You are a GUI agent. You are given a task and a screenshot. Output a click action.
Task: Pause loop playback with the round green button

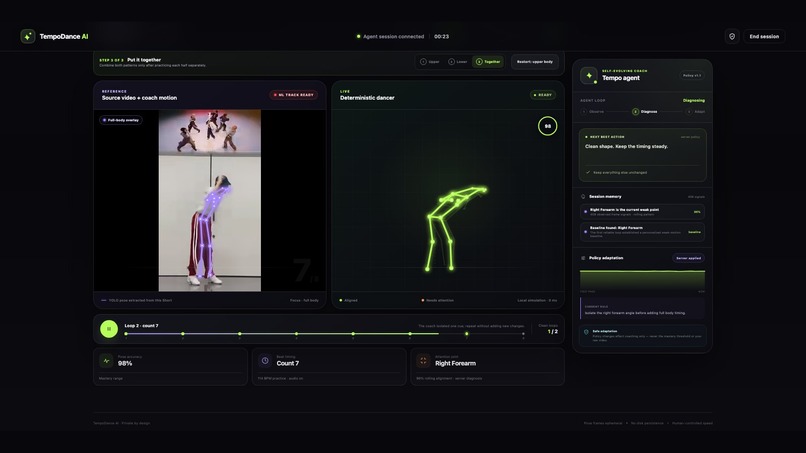(109, 329)
